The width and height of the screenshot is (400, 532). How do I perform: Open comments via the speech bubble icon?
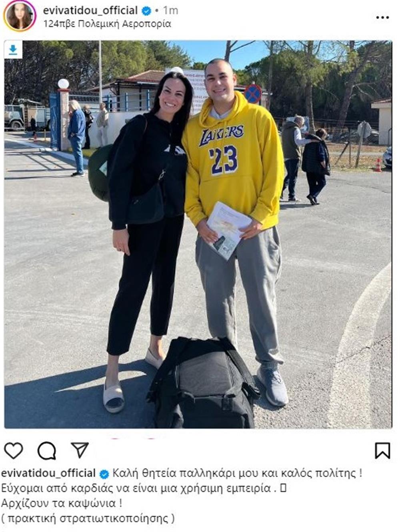click(x=46, y=451)
